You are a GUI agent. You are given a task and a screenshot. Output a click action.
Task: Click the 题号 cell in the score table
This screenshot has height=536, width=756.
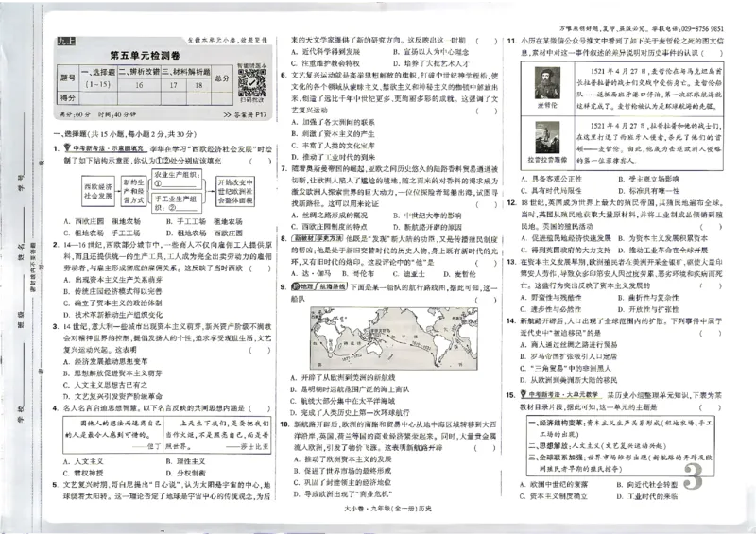(x=68, y=78)
